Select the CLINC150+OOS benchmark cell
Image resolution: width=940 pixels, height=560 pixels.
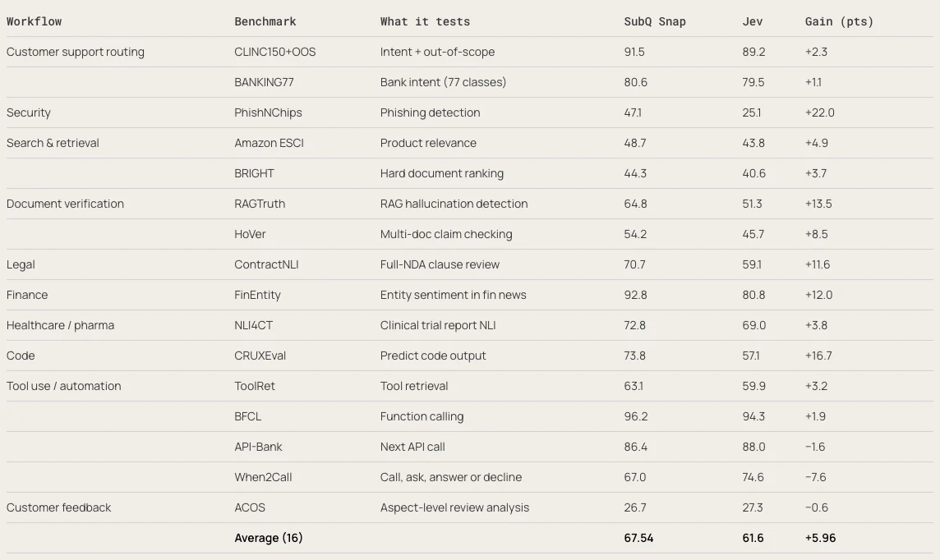275,52
